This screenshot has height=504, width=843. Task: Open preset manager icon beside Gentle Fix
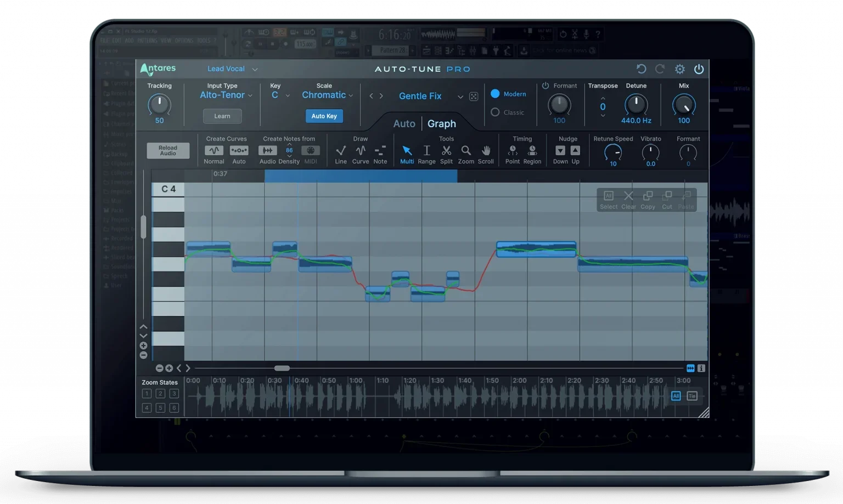tap(474, 97)
